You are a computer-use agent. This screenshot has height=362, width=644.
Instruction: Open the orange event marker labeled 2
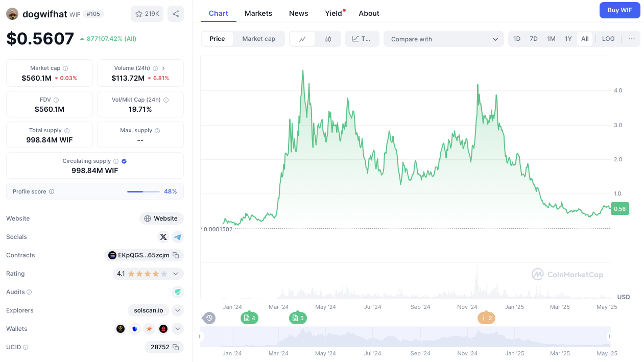(486, 318)
